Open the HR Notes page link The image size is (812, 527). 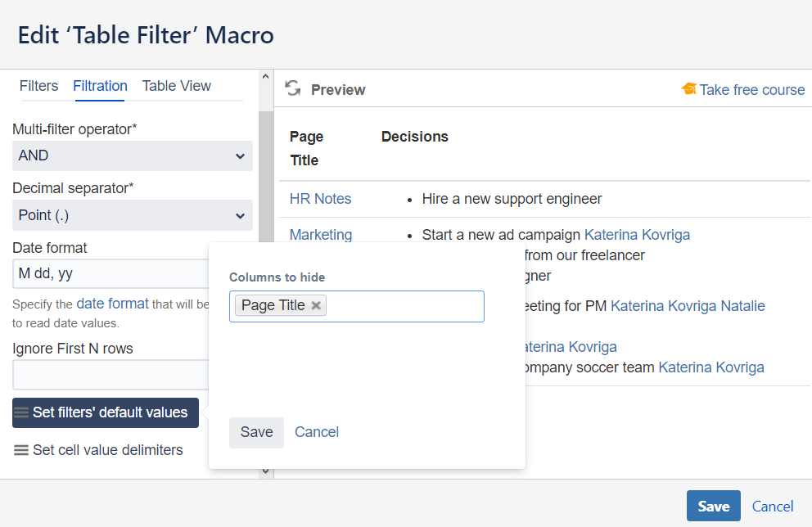[320, 199]
